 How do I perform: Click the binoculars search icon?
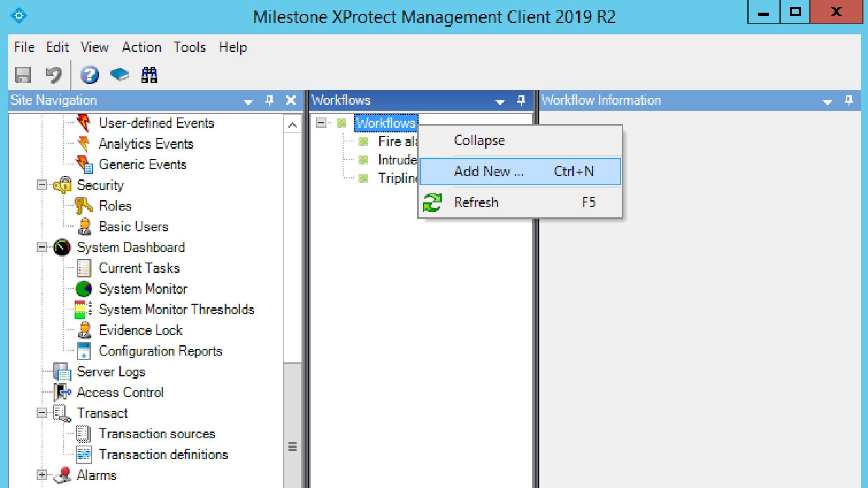point(149,75)
